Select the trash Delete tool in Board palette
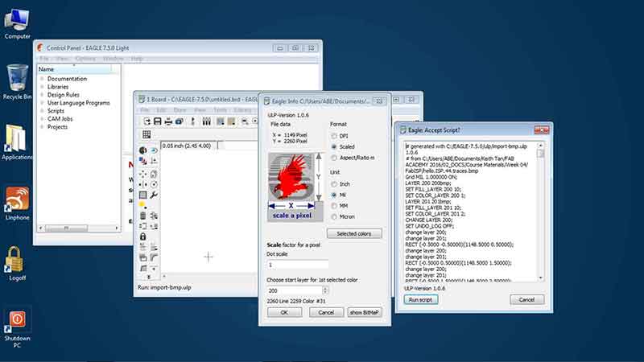The width and height of the screenshot is (644, 362). click(142, 216)
